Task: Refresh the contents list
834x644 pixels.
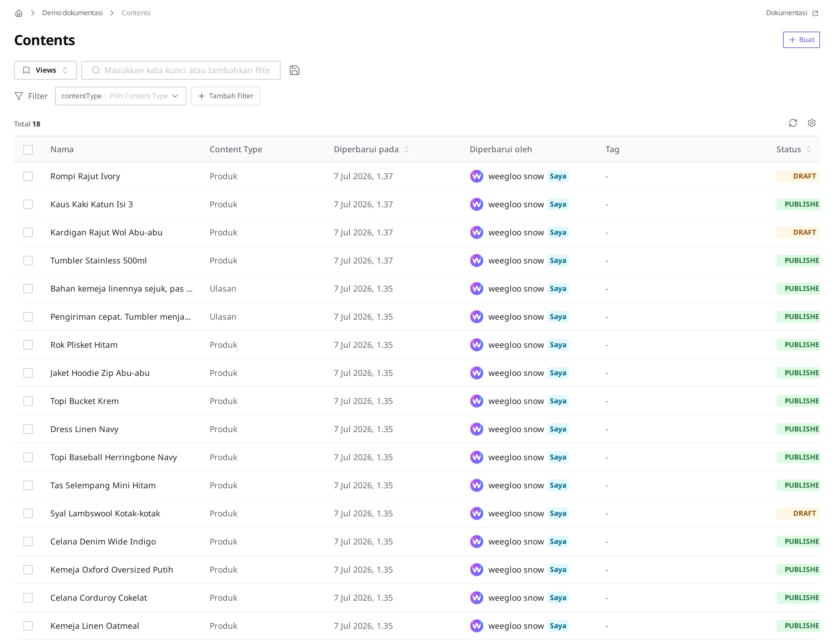Action: (793, 123)
